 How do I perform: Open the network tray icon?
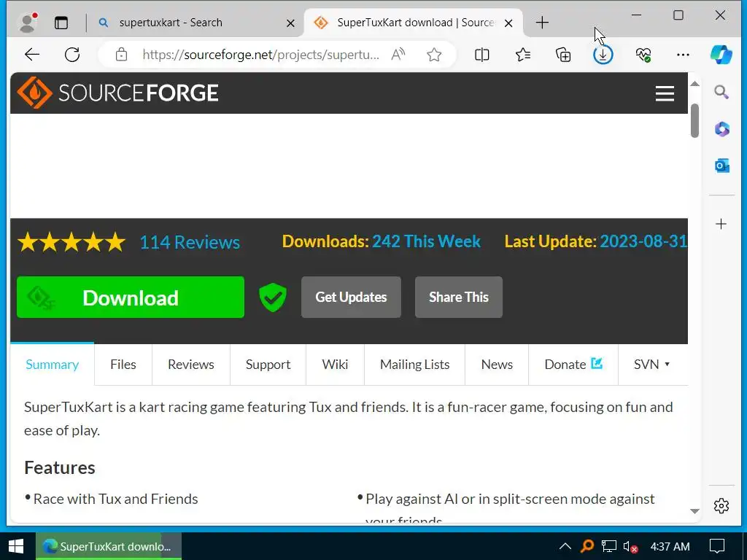609,546
